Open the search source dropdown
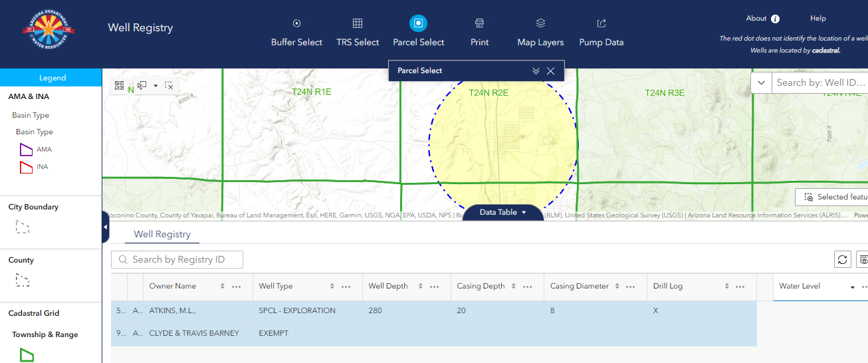Screen dimensions: 868x363 click(761, 83)
